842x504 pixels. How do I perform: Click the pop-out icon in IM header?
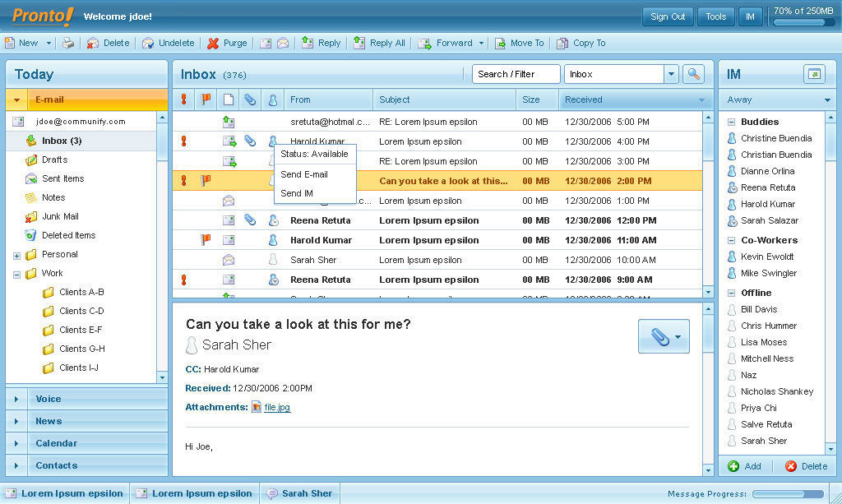click(x=813, y=74)
